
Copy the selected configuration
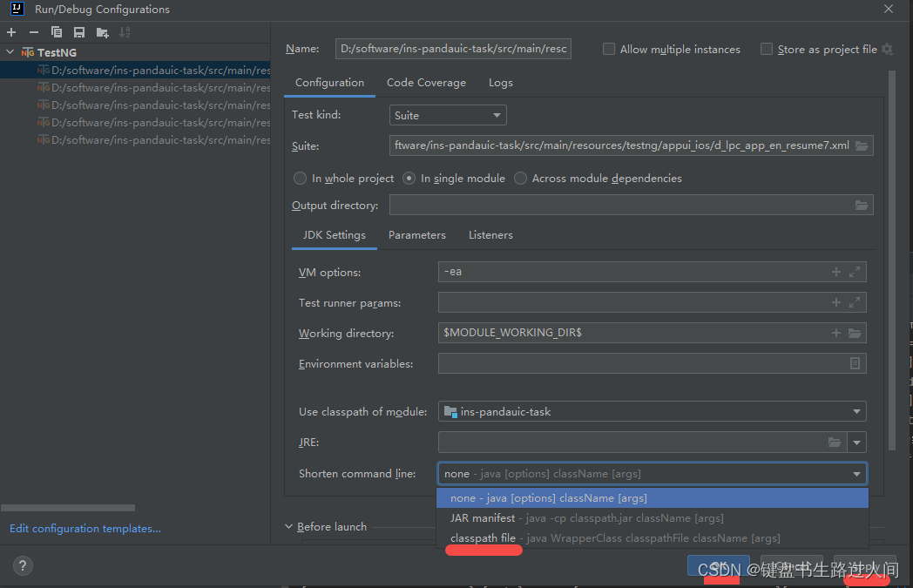56,32
